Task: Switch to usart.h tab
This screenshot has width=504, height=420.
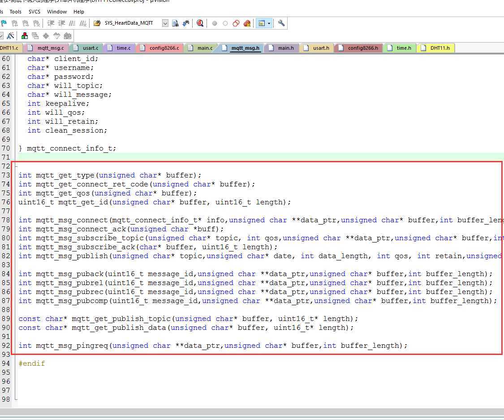Action: coord(317,48)
